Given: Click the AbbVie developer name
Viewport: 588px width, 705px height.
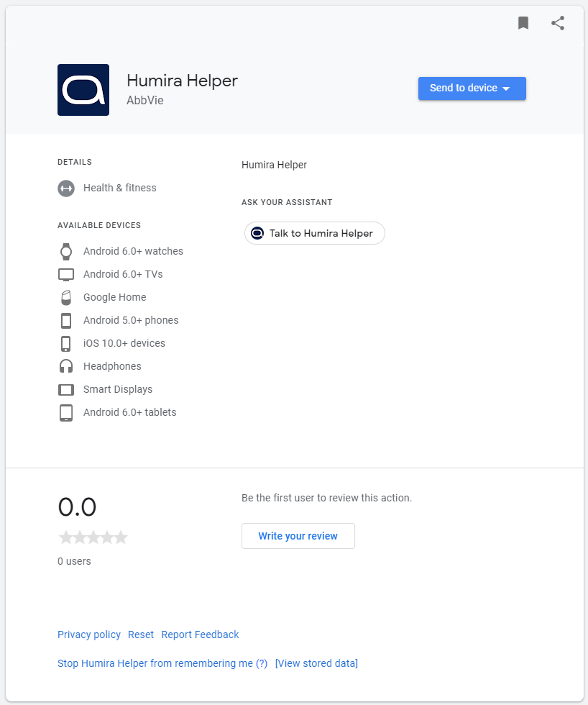Looking at the screenshot, I should coord(145,100).
